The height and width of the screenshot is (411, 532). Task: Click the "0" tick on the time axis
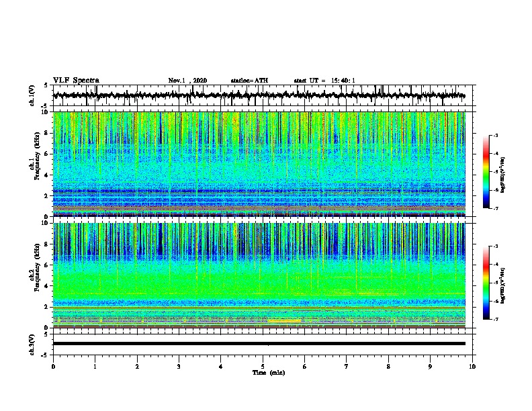pos(53,367)
